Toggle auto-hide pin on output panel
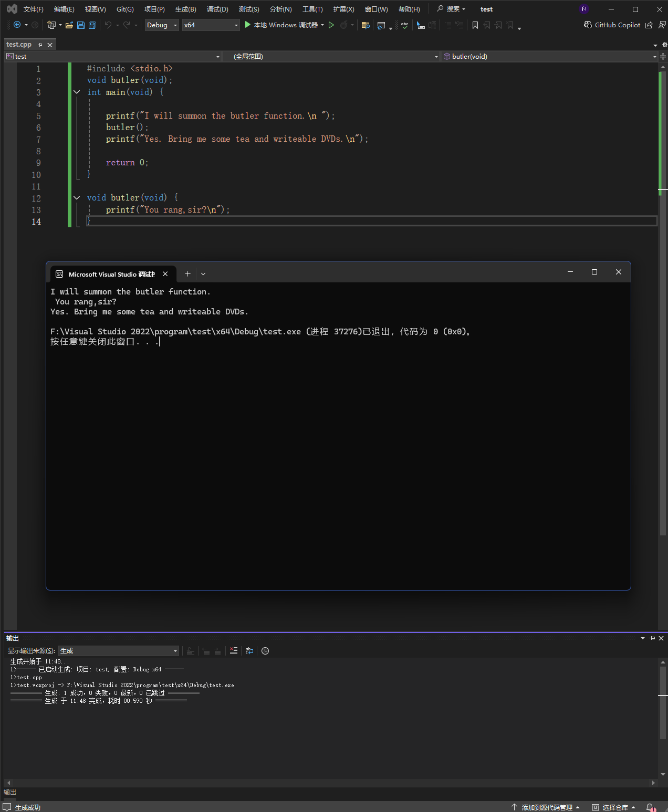This screenshot has height=812, width=668. (x=652, y=638)
